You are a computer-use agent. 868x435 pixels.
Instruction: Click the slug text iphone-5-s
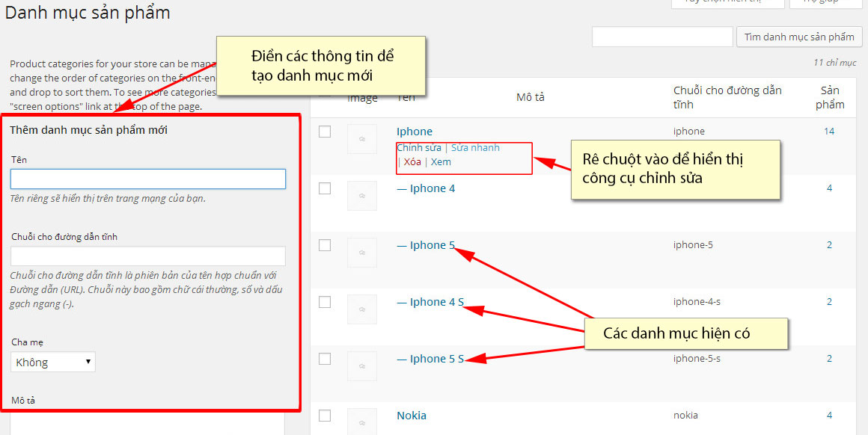[697, 359]
